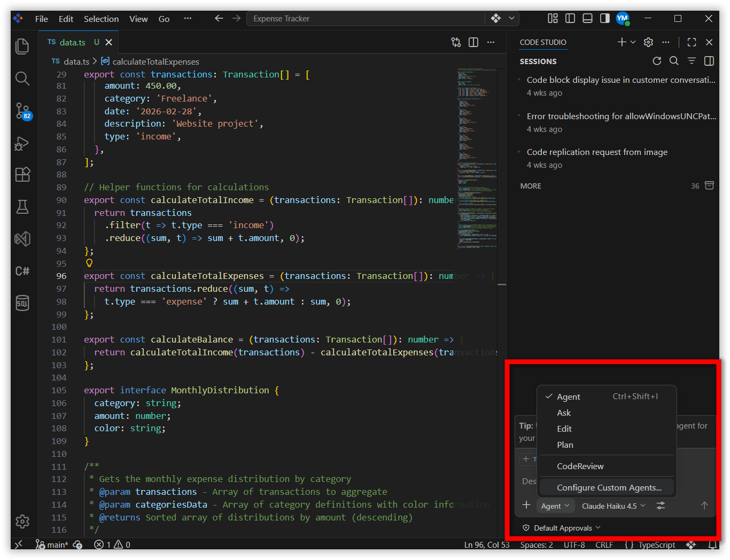Image resolution: width=730 pixels, height=560 pixels.
Task: Click the main* branch in status bar
Action: click(x=52, y=545)
